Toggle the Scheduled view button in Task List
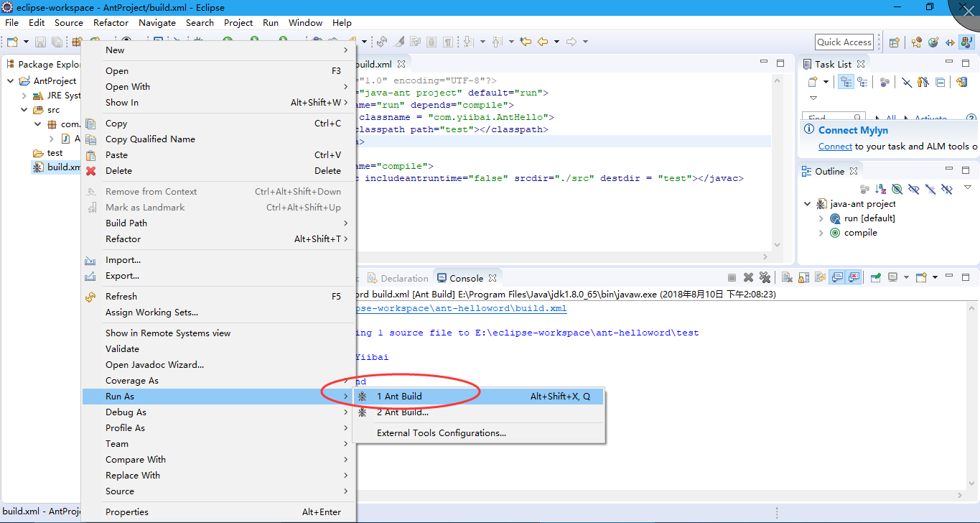The image size is (980, 523). (x=862, y=83)
